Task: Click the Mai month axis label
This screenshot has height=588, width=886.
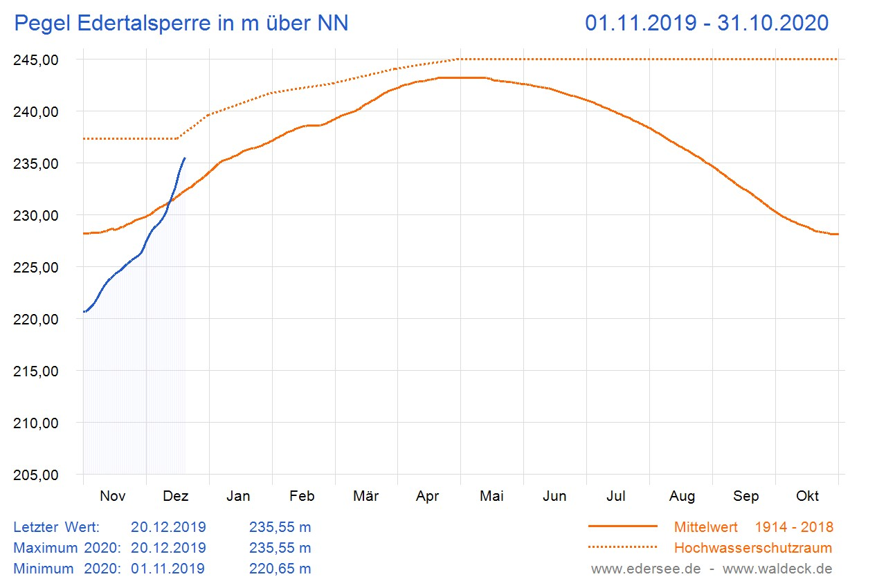Action: click(491, 496)
